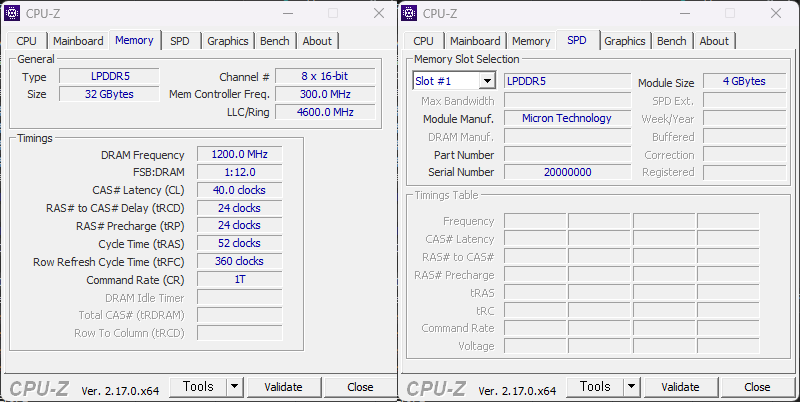Viewport: 800px width, 402px height.
Task: Show the About tab in the left window
Action: pyautogui.click(x=317, y=41)
